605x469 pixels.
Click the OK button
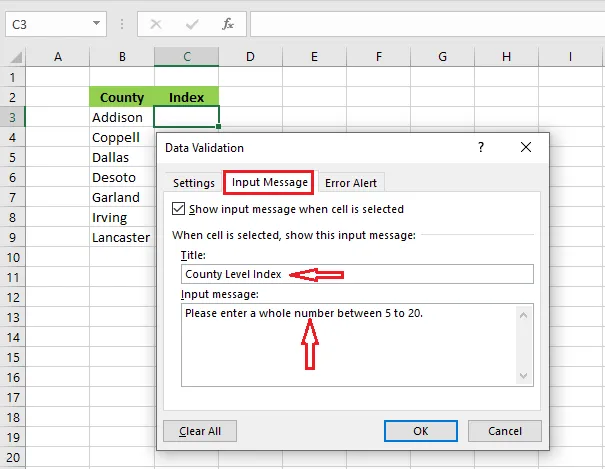tap(421, 431)
